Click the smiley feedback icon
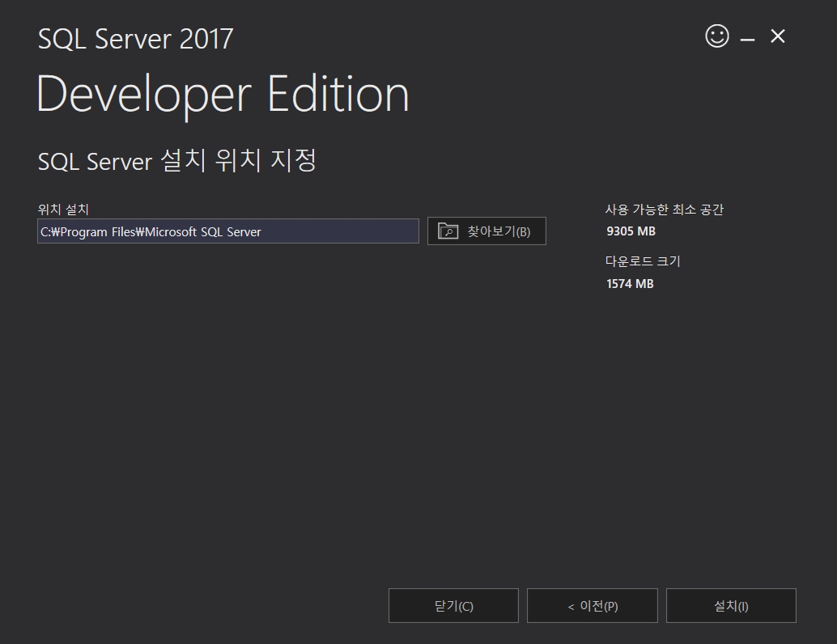Screen dimensions: 837x644 pyautogui.click(x=717, y=36)
